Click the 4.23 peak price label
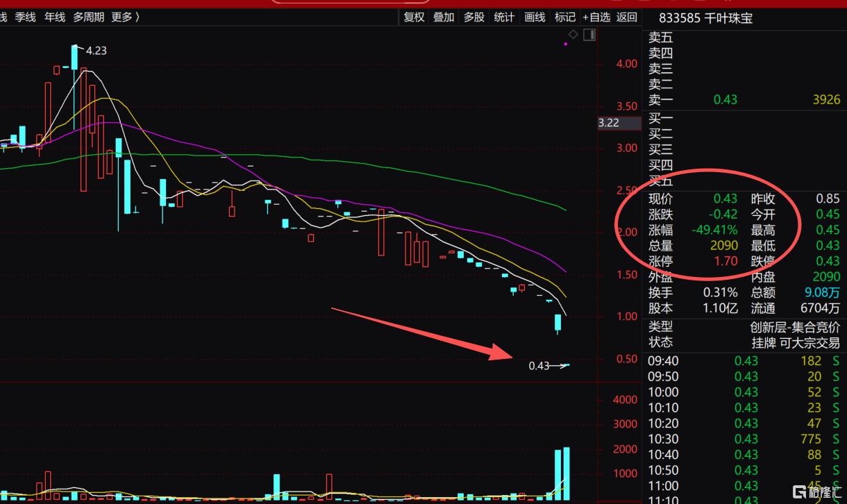The height and width of the screenshot is (504, 847). tap(96, 50)
